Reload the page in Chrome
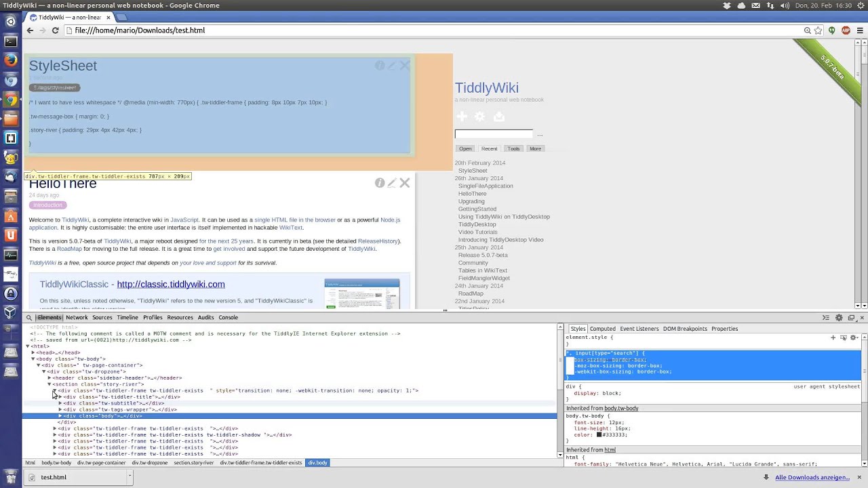The width and height of the screenshot is (868, 488). click(x=56, y=30)
